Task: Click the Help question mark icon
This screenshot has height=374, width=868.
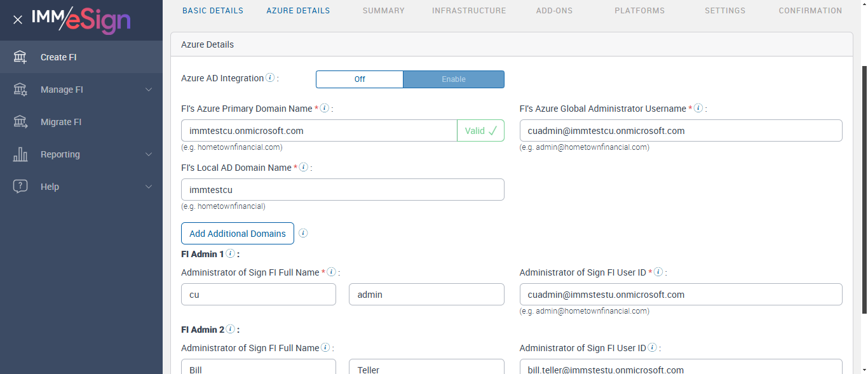Action: pos(20,187)
